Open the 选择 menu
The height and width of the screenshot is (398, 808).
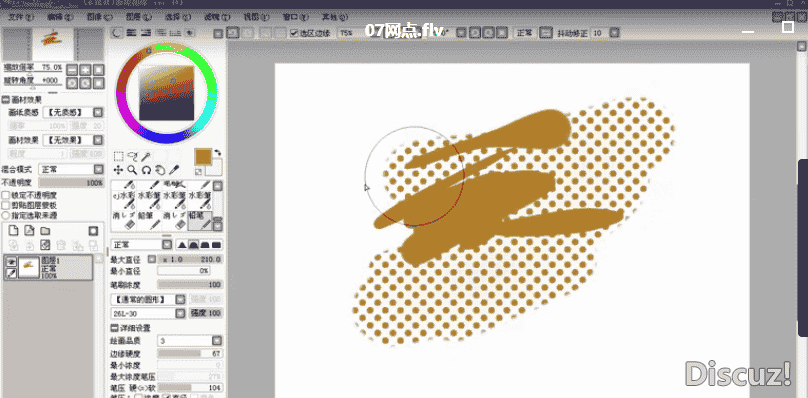[x=178, y=17]
